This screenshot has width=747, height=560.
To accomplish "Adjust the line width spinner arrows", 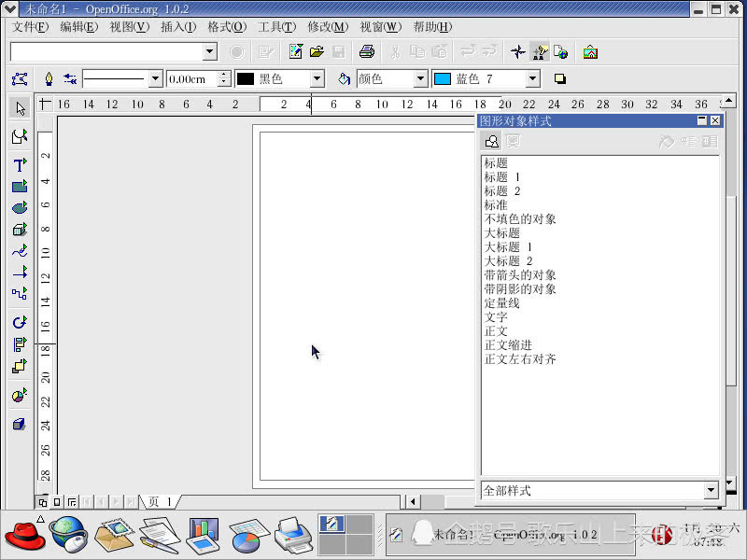I will (224, 79).
